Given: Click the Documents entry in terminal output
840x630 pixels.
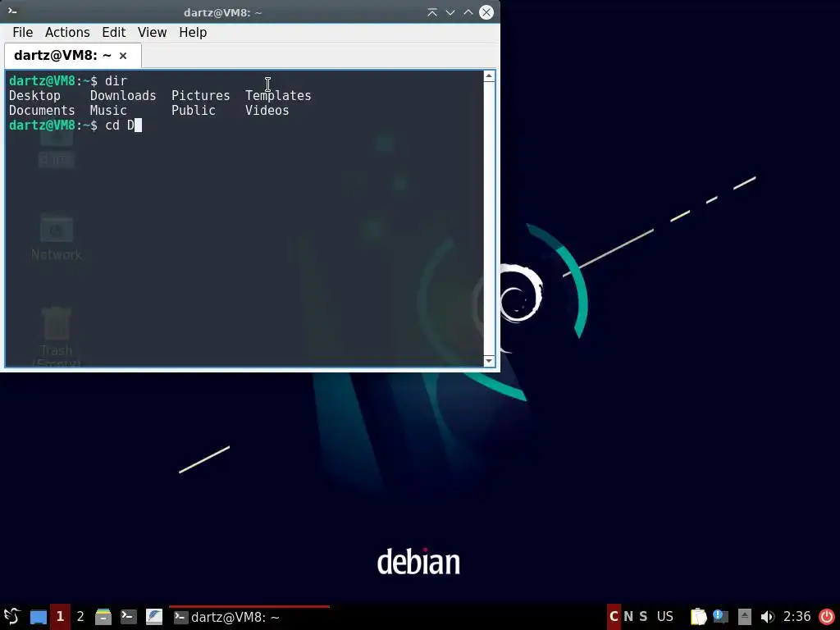Looking at the screenshot, I should (42, 111).
